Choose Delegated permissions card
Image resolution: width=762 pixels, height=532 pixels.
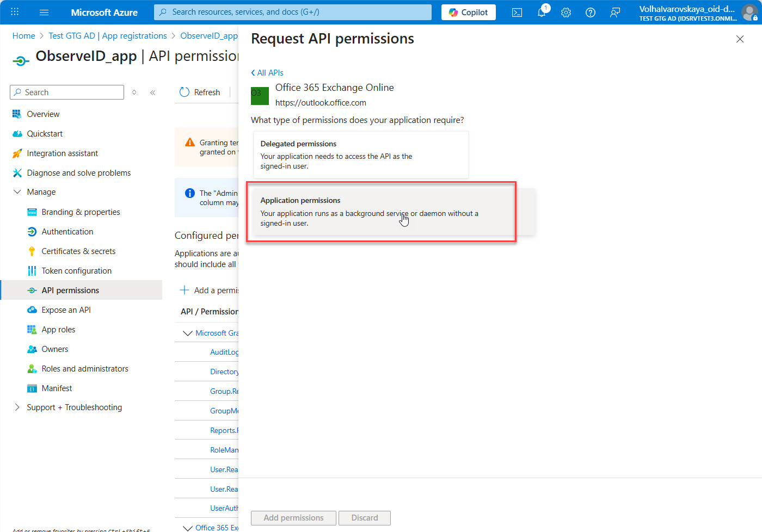(x=360, y=154)
